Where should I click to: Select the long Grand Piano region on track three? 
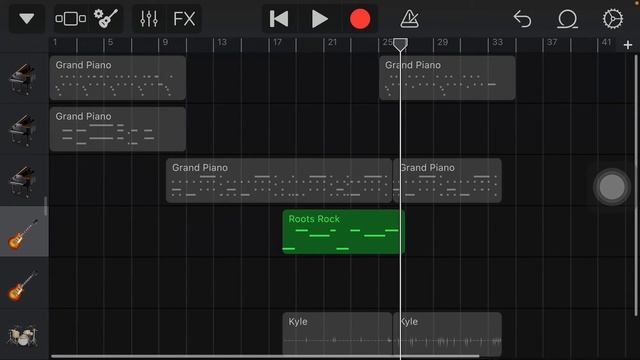coord(279,181)
